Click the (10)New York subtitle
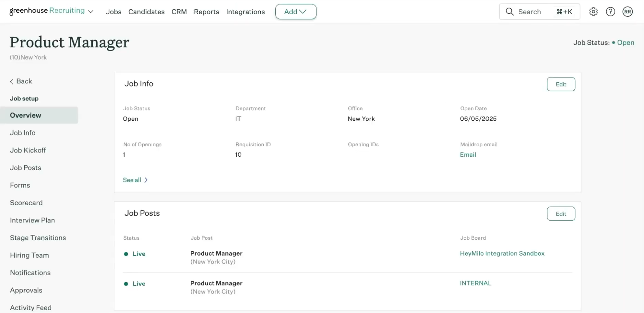This screenshot has width=644, height=313. tap(28, 57)
